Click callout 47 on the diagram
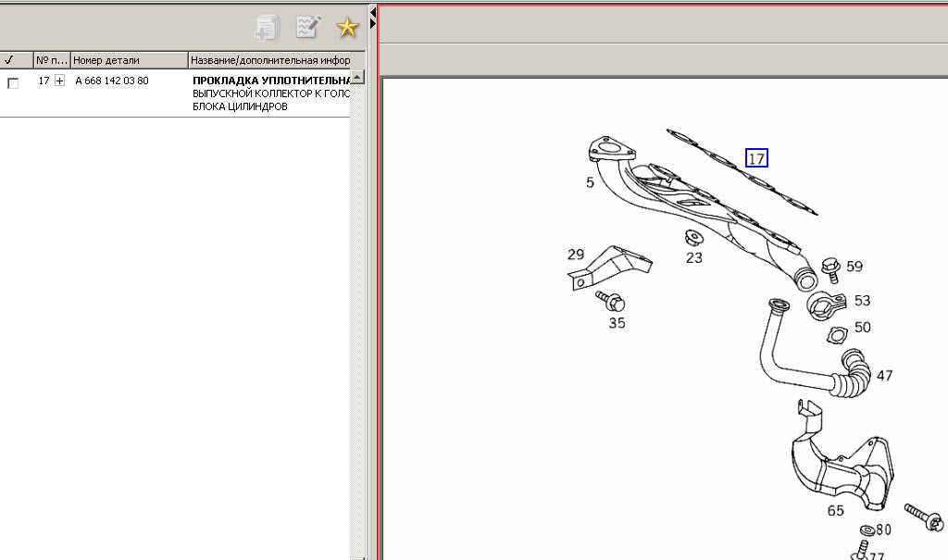The height and width of the screenshot is (560, 948). pos(884,376)
